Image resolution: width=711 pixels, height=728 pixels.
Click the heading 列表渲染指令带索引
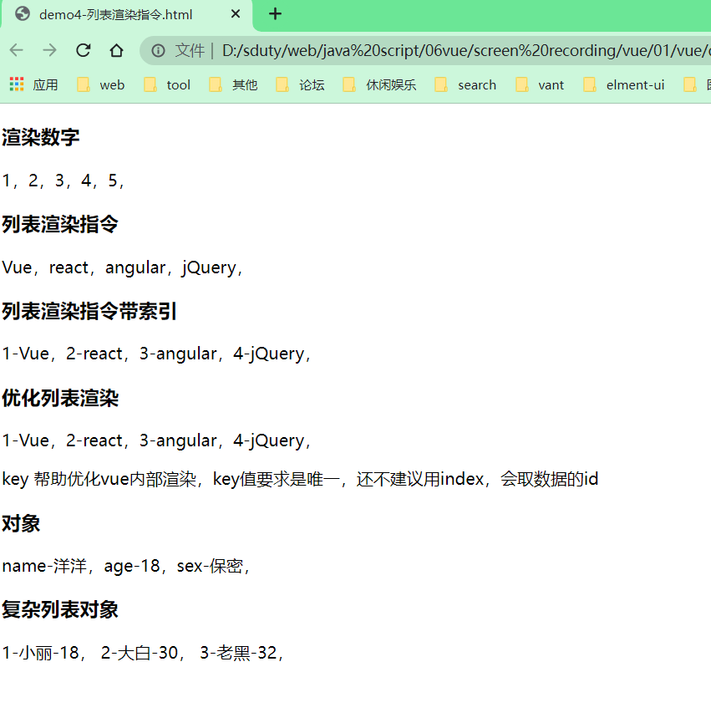tap(89, 311)
